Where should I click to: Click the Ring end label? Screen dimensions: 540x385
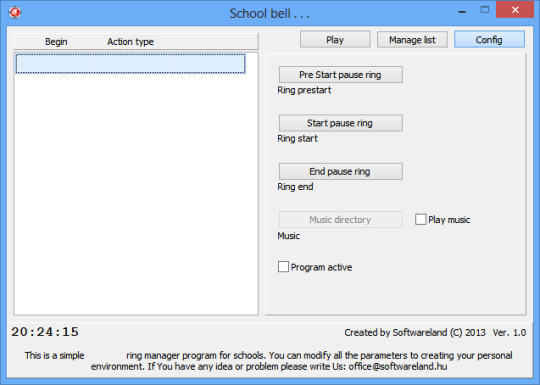coord(295,187)
